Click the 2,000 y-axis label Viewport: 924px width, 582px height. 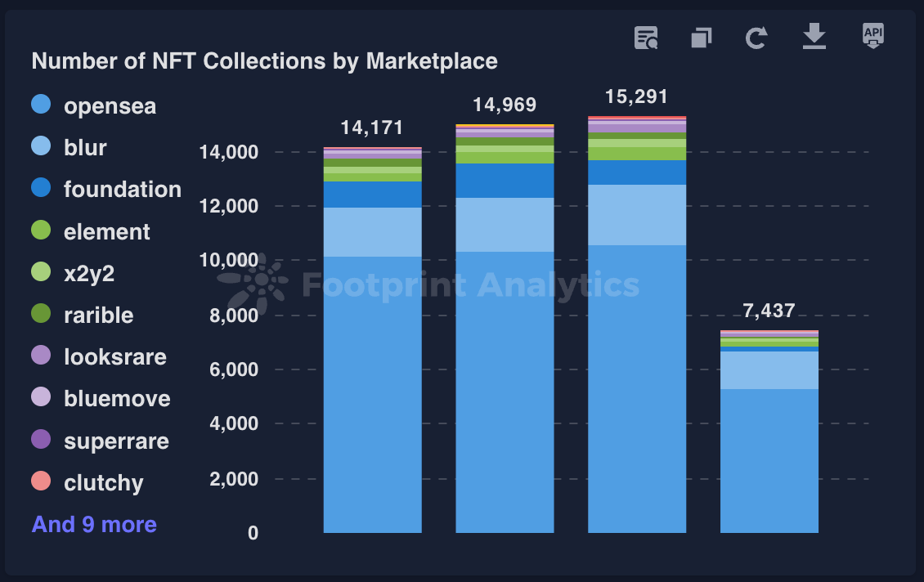pos(233,479)
